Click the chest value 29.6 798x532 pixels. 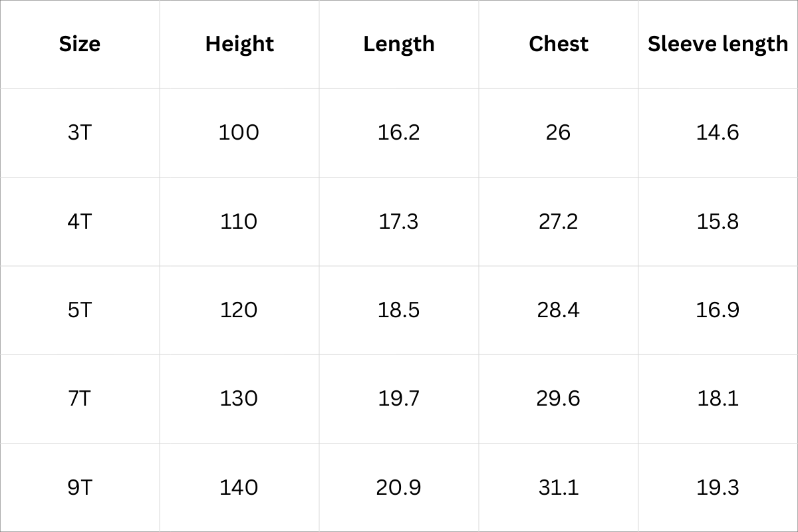[559, 398]
